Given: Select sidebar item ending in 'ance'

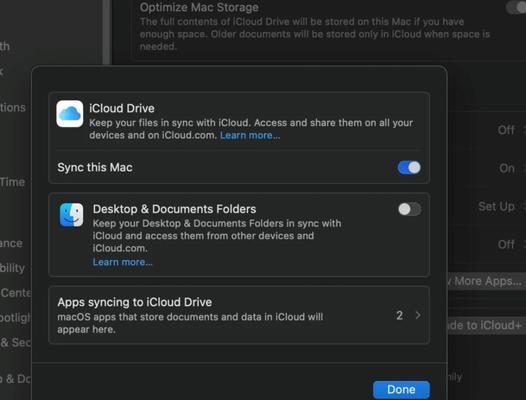Looking at the screenshot, I should pos(11,243).
